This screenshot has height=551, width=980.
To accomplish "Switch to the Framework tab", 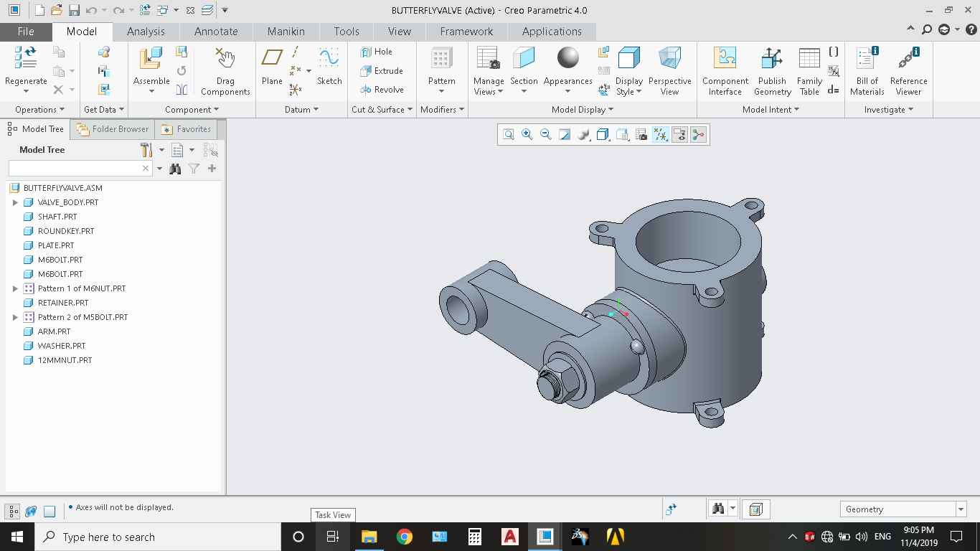I will 466,32.
